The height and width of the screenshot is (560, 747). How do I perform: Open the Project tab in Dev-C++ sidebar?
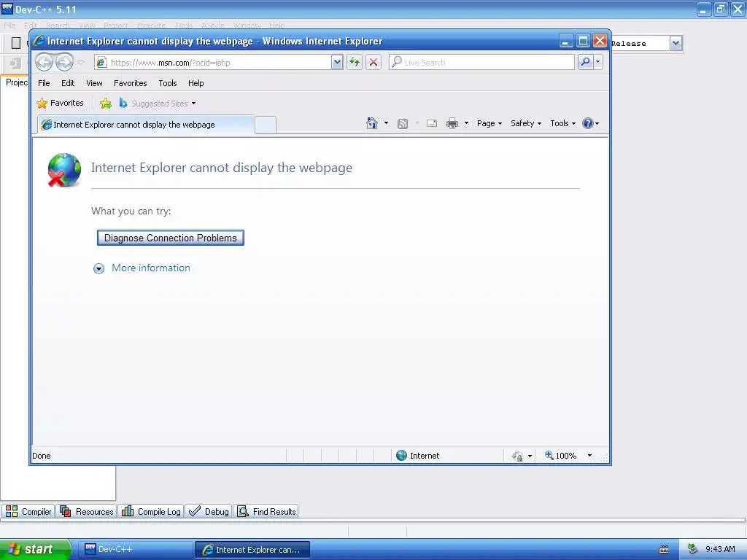(x=16, y=82)
